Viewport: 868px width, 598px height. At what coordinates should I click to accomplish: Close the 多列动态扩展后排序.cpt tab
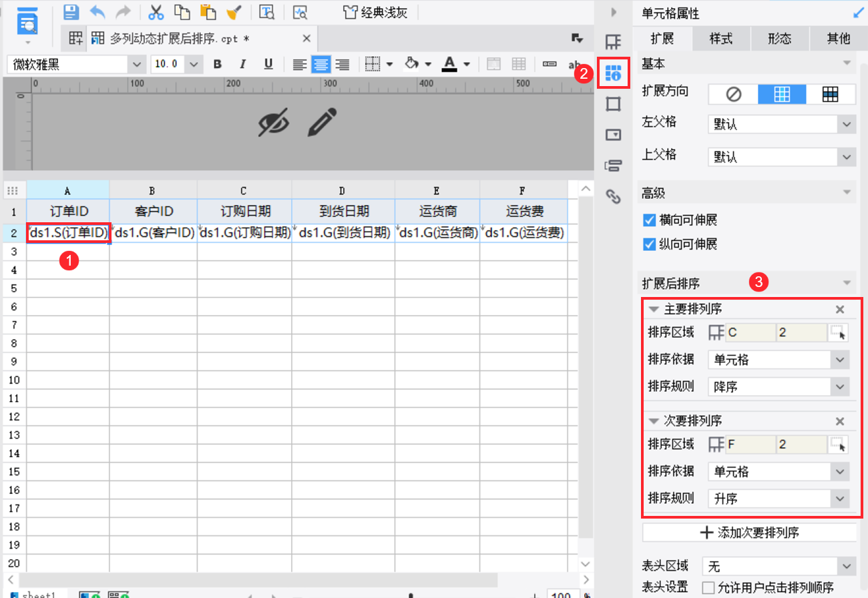tap(306, 39)
